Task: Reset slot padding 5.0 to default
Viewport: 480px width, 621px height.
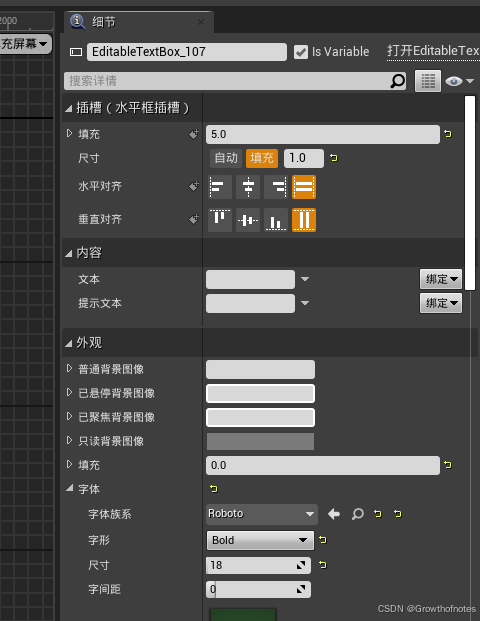Action: [x=448, y=134]
